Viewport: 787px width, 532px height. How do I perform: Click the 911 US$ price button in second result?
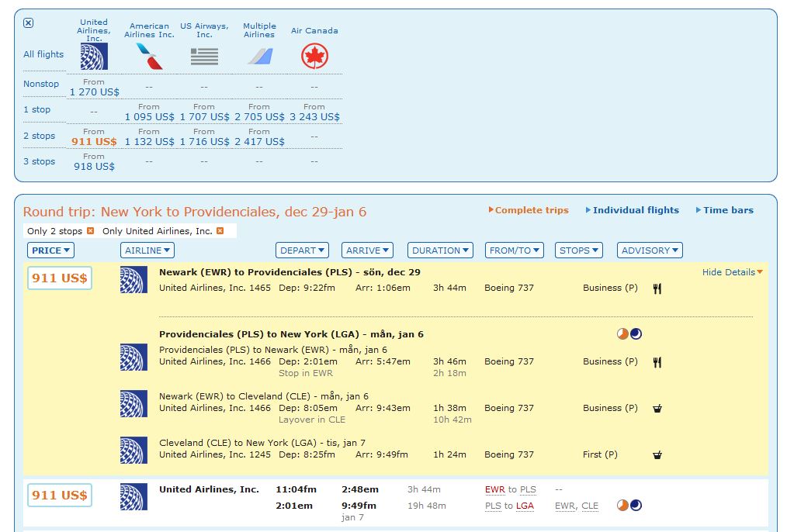[59, 495]
